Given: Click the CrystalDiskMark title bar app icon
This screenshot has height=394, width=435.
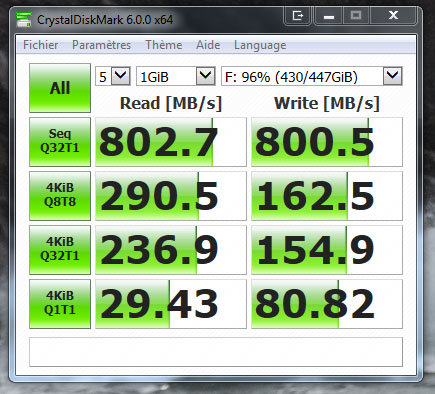Looking at the screenshot, I should [x=24, y=20].
